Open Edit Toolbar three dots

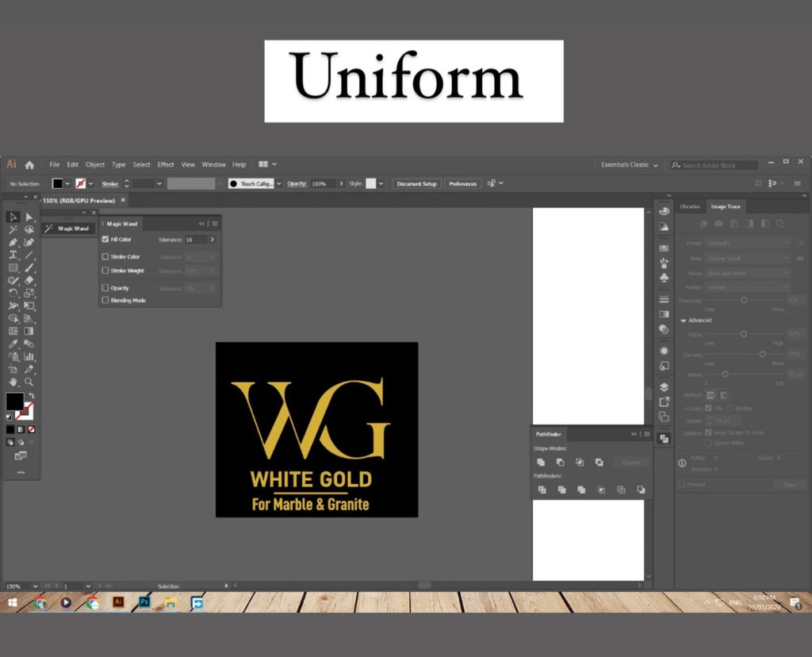21,473
